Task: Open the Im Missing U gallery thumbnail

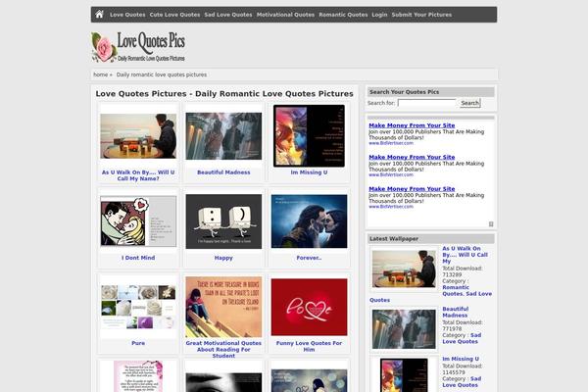Action: pyautogui.click(x=309, y=136)
